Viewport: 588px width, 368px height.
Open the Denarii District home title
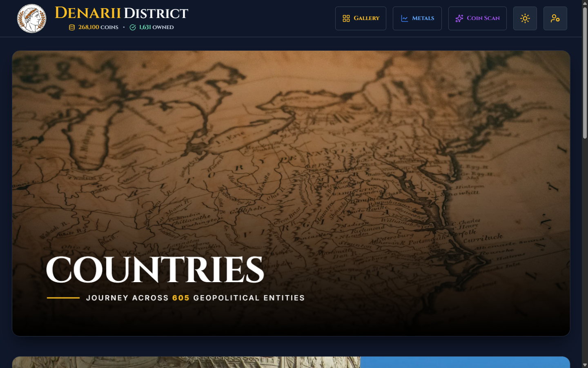[121, 13]
